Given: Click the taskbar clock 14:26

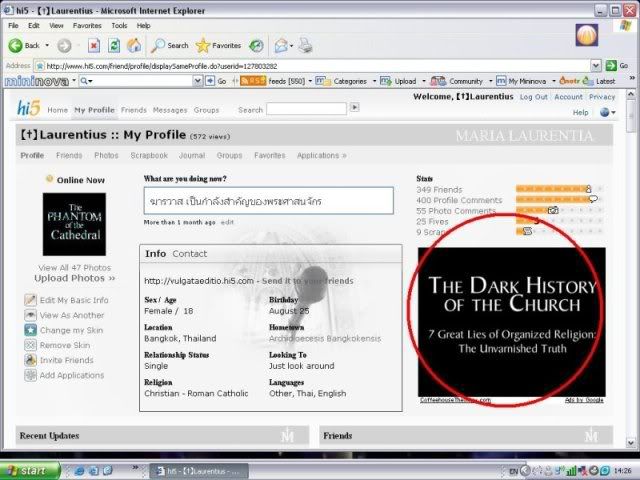Looking at the screenshot, I should (x=622, y=471).
